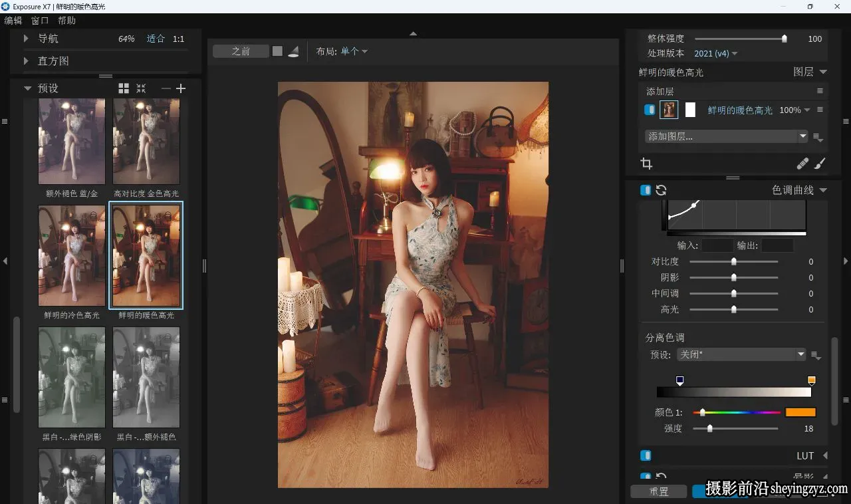Toggle the LUT panel switch

646,455
